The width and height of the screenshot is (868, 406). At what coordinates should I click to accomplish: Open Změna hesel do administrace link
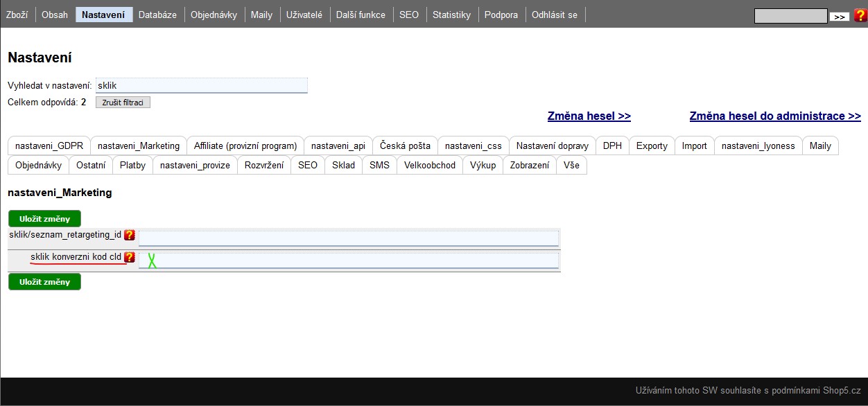tap(775, 116)
